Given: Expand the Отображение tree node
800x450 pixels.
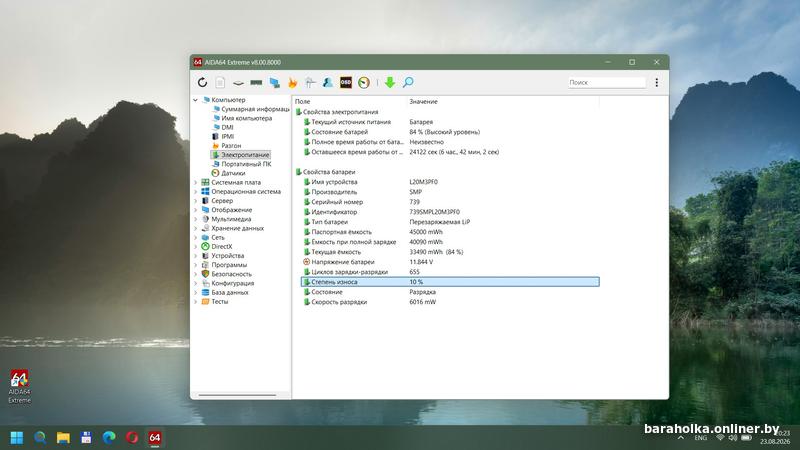Looking at the screenshot, I should [x=195, y=210].
